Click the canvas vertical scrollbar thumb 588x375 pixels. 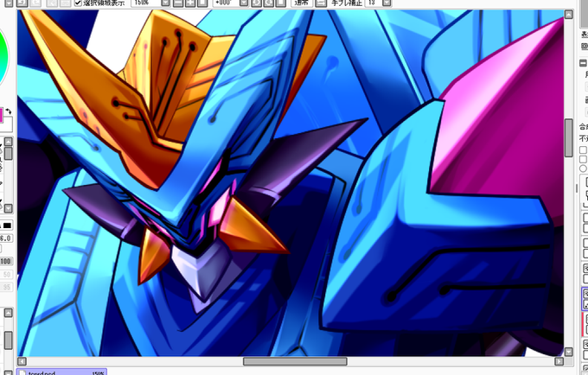569,138
